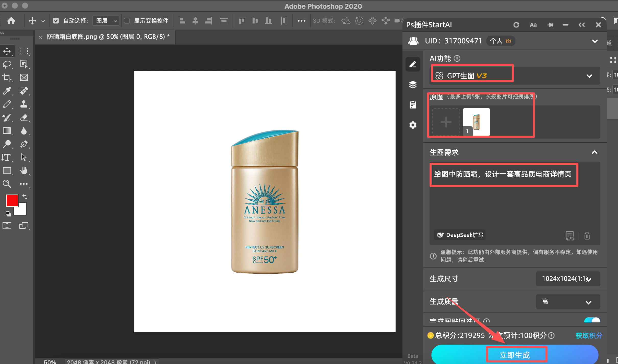The width and height of the screenshot is (618, 364).
Task: Click the red foreground color swatch
Action: pyautogui.click(x=12, y=200)
